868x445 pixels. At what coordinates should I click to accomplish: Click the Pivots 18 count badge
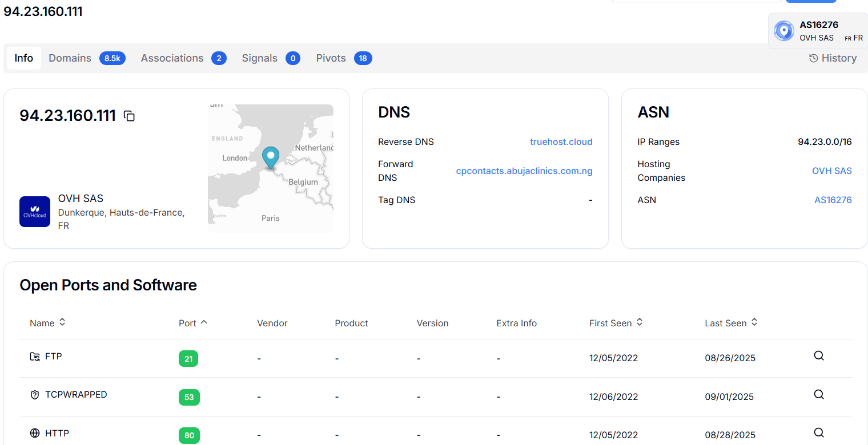pos(363,58)
